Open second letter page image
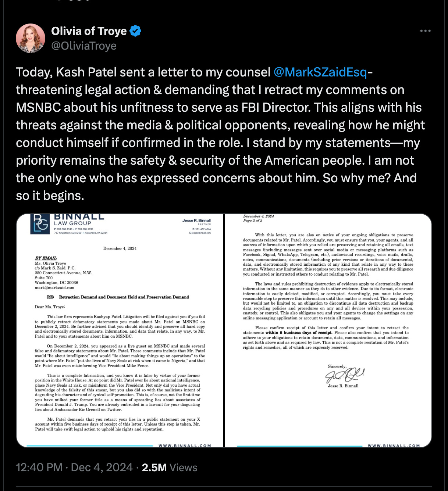The image size is (448, 491). [328, 330]
